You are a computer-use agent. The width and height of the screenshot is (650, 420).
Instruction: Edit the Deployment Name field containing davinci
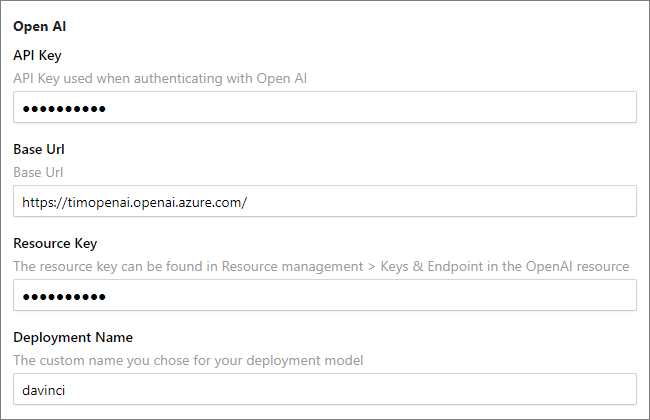[325, 389]
